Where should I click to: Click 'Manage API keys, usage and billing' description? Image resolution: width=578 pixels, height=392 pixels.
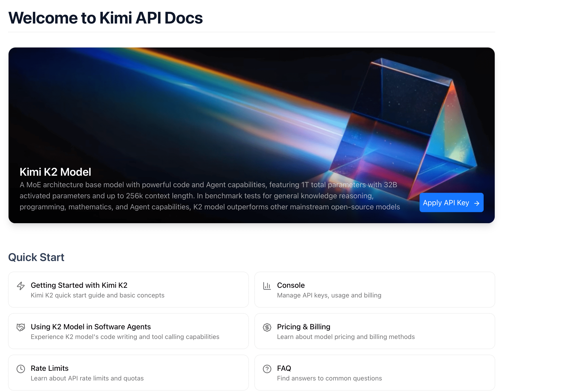[329, 295]
